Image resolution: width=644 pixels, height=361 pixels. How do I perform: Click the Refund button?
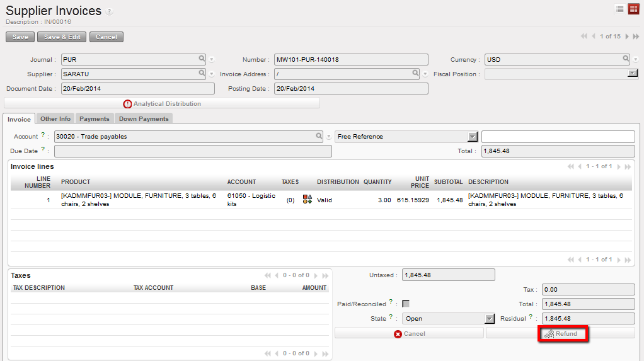tap(562, 333)
